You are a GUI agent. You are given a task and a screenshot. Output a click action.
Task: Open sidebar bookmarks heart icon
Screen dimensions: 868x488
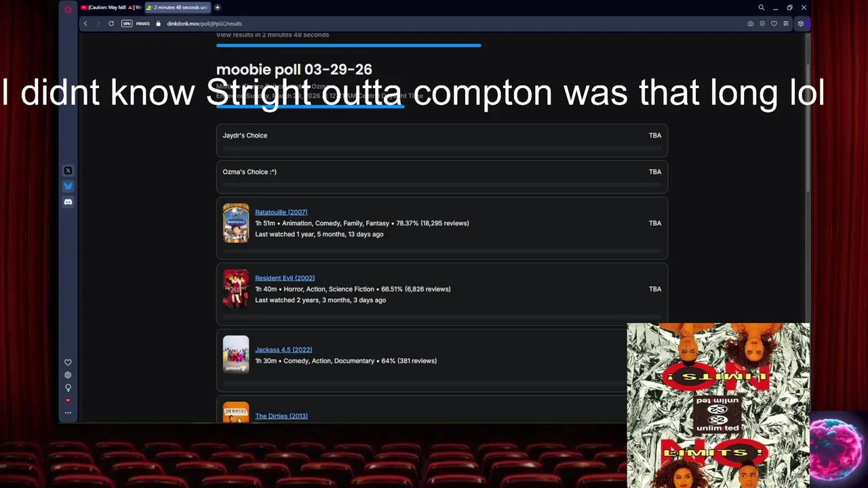68,363
